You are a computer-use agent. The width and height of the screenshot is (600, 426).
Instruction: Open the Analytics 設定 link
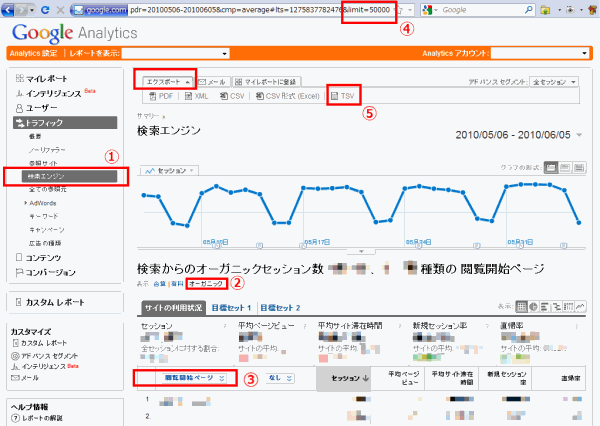pos(33,53)
